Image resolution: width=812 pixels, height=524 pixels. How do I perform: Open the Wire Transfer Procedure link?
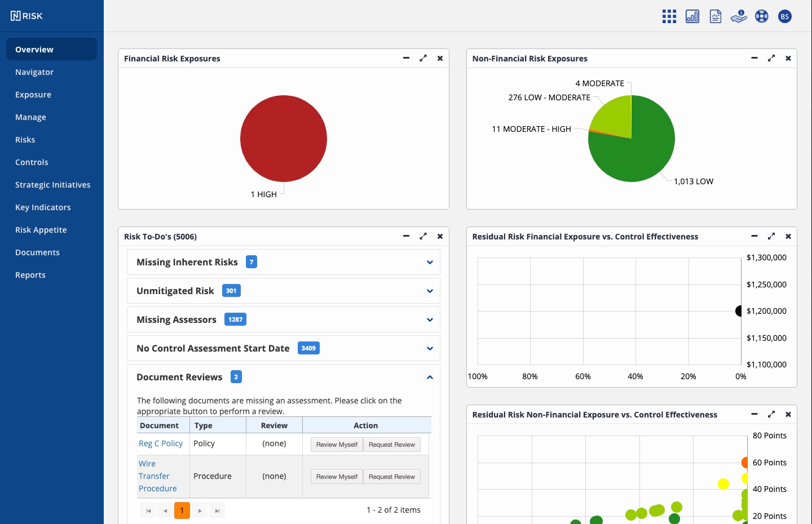pyautogui.click(x=154, y=476)
